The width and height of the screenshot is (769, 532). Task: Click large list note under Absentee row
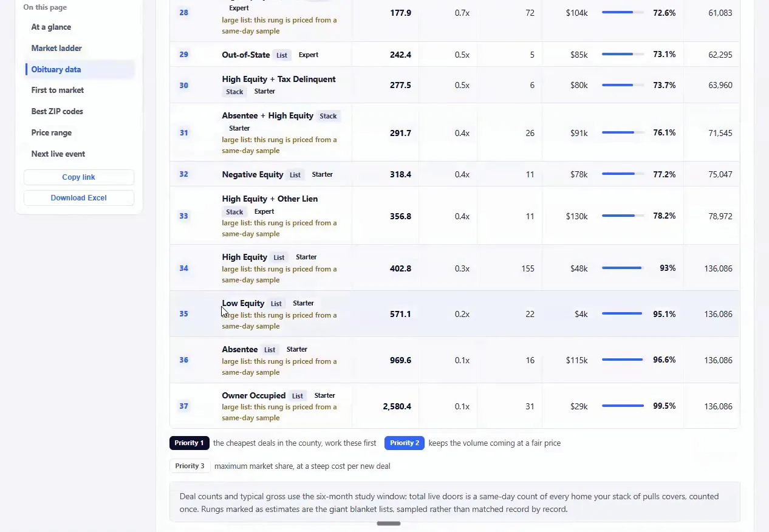tap(279, 367)
